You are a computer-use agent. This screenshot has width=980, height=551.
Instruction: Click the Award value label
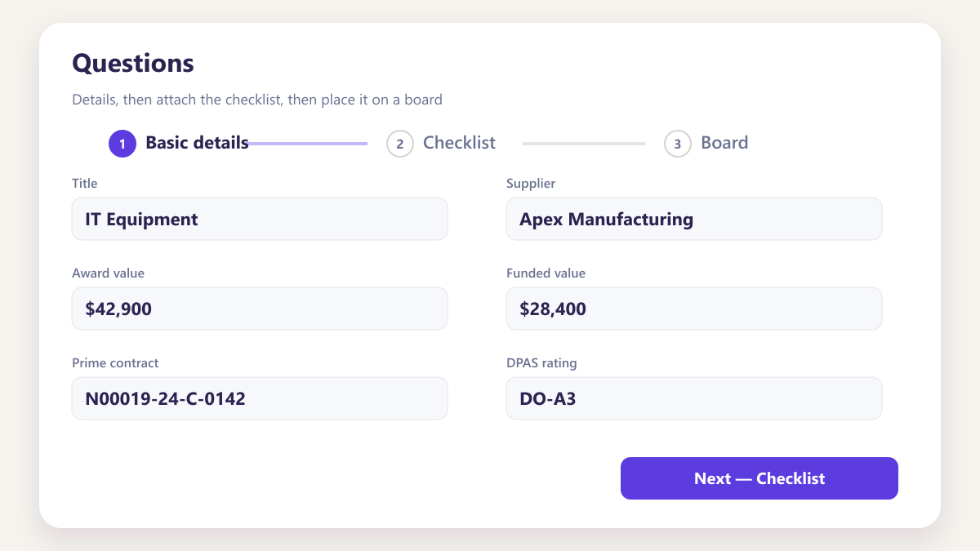(x=108, y=273)
